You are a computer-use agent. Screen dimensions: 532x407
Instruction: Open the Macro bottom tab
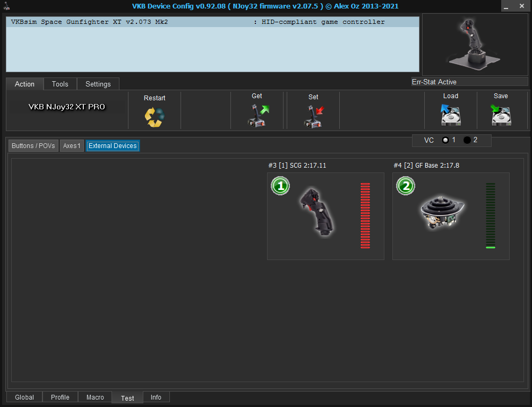95,397
